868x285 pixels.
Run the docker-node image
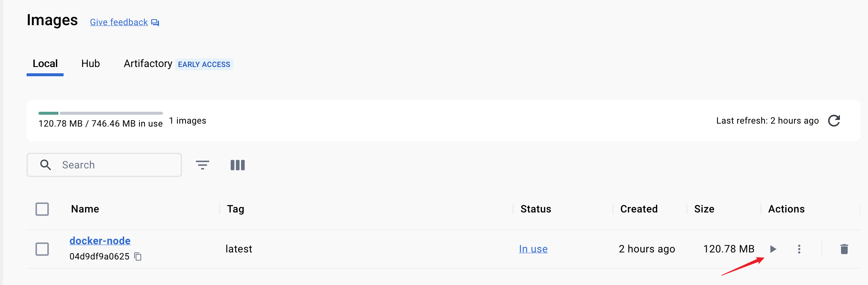click(x=773, y=249)
